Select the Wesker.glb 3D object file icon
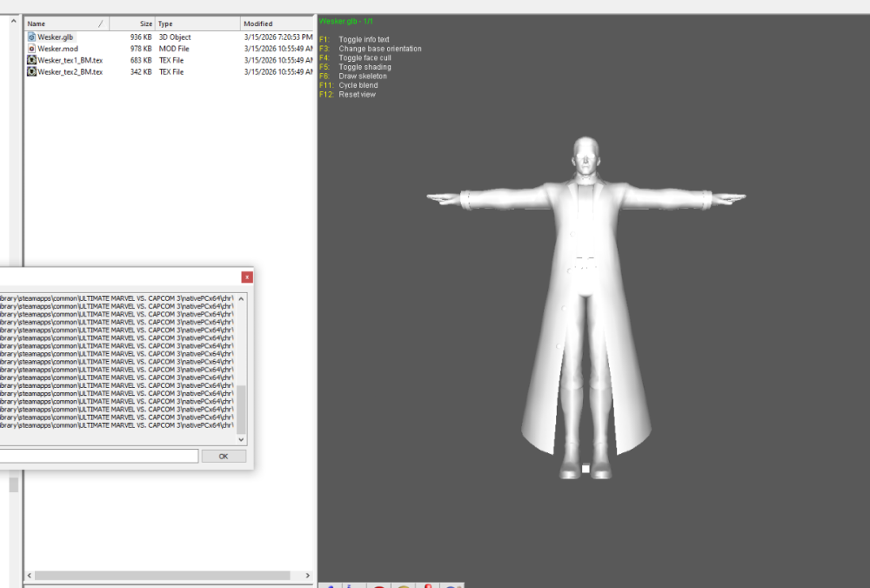 (31, 37)
